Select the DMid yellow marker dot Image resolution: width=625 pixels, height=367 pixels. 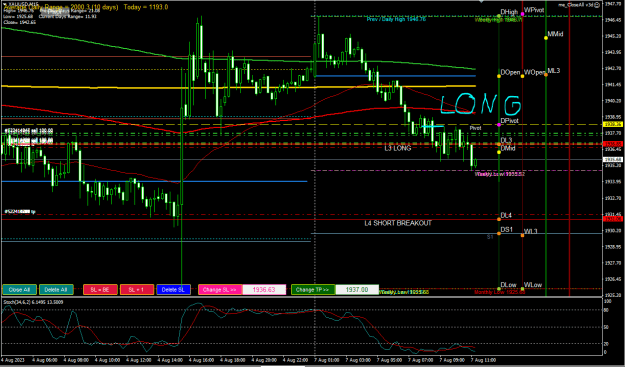(x=499, y=152)
